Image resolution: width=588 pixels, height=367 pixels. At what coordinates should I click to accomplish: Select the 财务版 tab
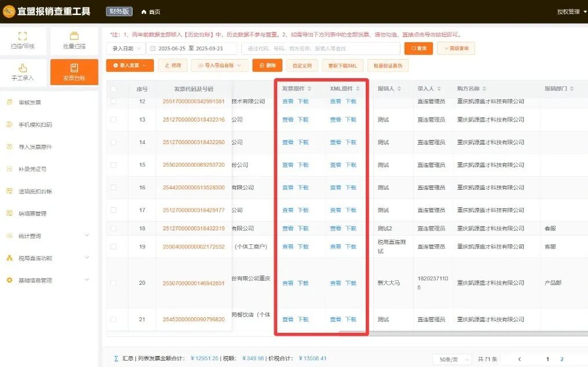[x=118, y=11]
